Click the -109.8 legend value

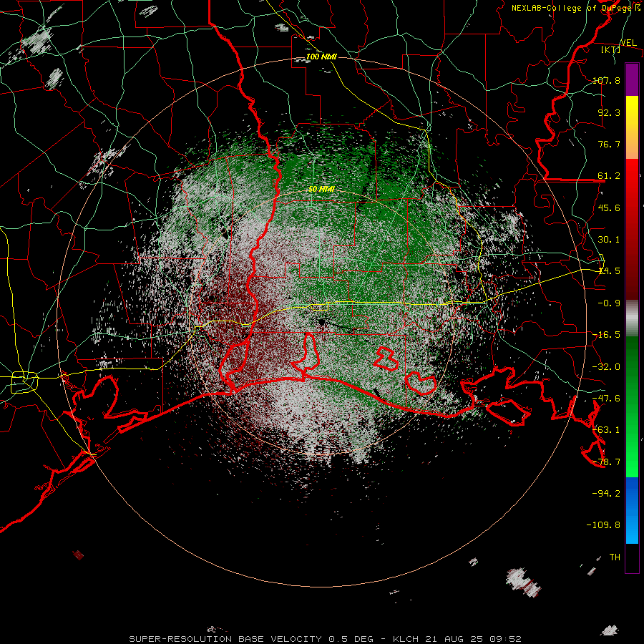pyautogui.click(x=603, y=525)
